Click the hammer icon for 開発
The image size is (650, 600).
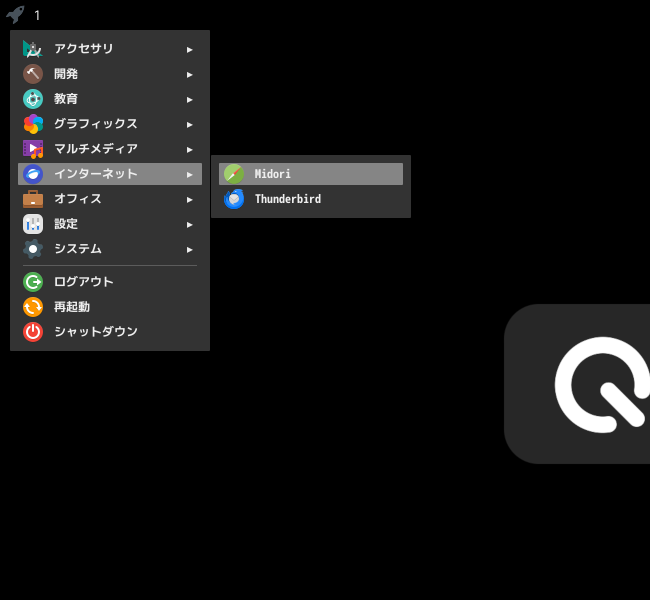point(33,74)
